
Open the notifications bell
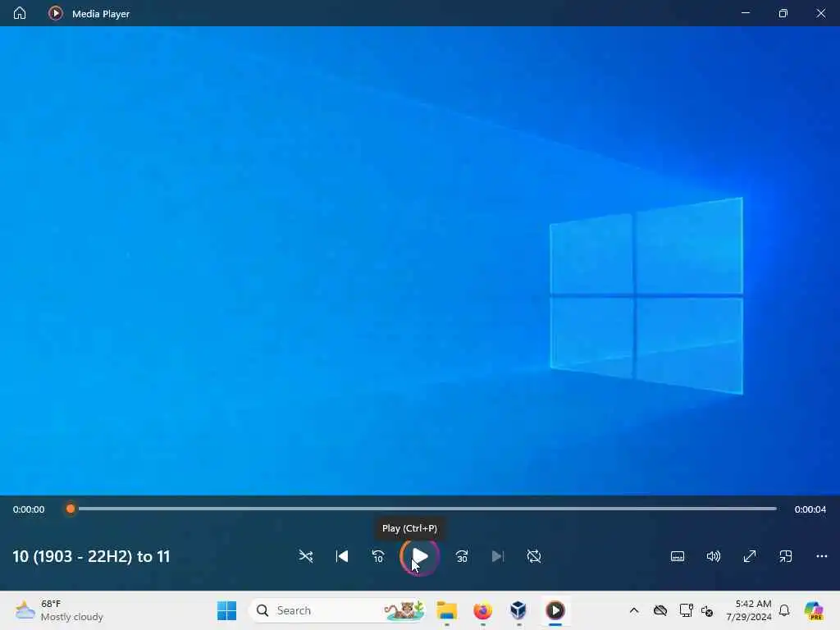point(784,610)
